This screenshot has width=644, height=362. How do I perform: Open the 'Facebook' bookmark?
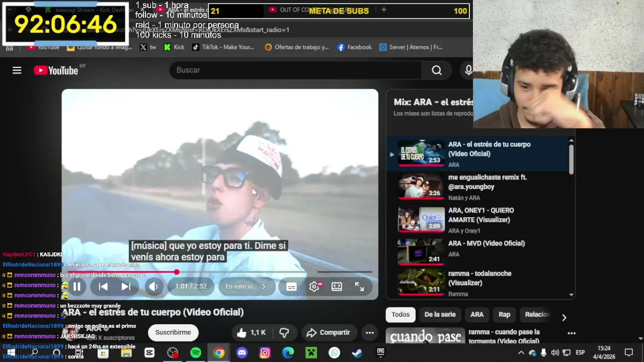pos(354,47)
